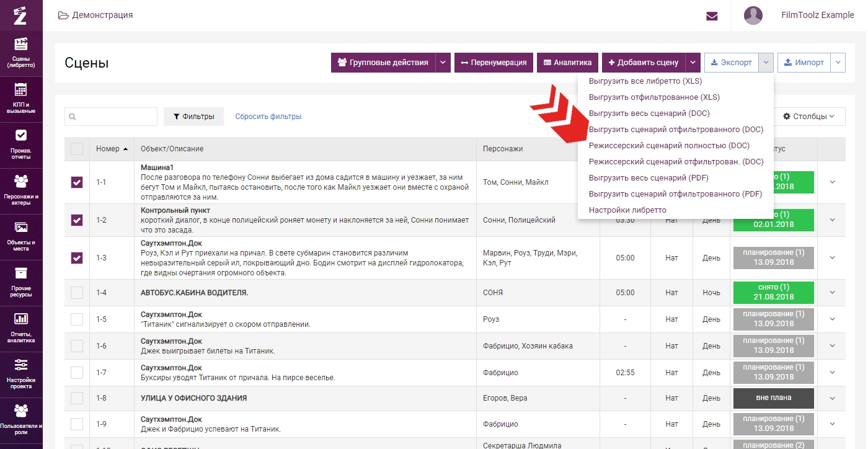868x449 pixels.
Task: Uncheck the checkbox for scene 1-3
Action: point(77,258)
